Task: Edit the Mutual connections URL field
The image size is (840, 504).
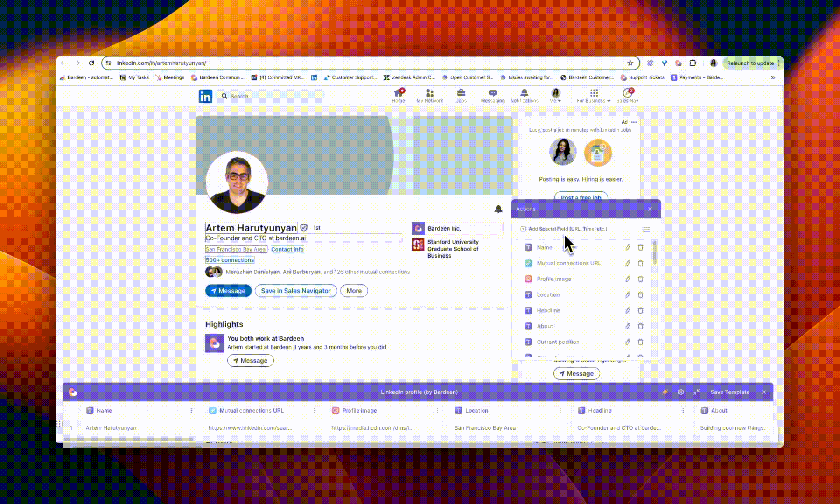Action: coord(628,263)
